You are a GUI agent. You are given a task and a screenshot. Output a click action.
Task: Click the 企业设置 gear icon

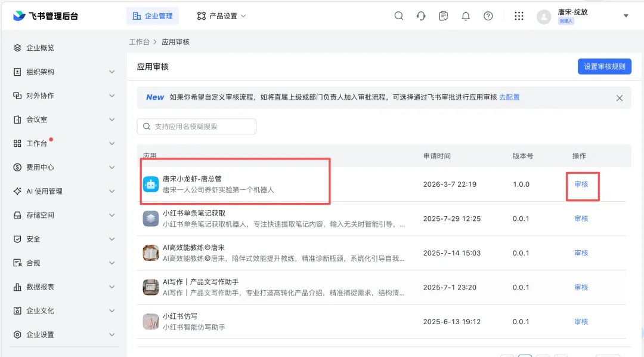point(17,334)
